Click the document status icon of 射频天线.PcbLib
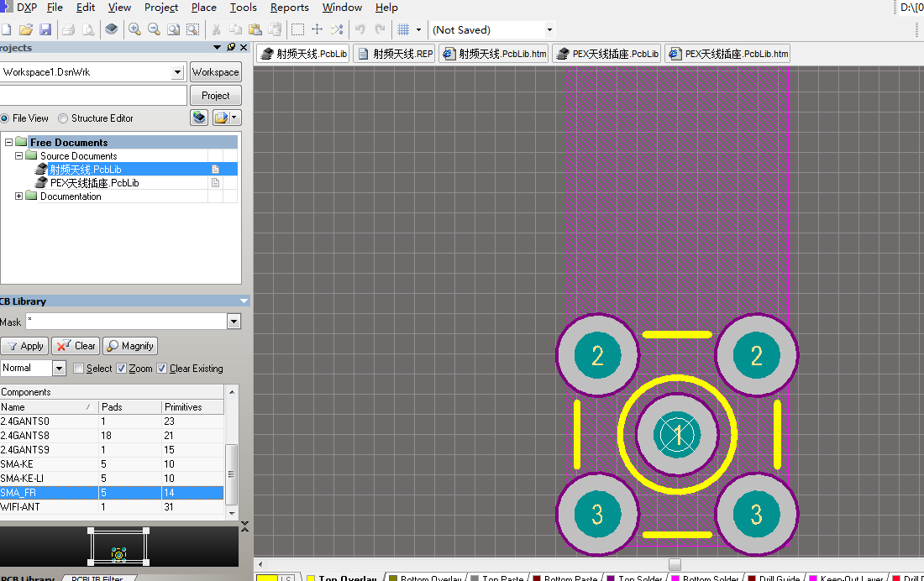Screen dimensions: 924x581 (216, 170)
